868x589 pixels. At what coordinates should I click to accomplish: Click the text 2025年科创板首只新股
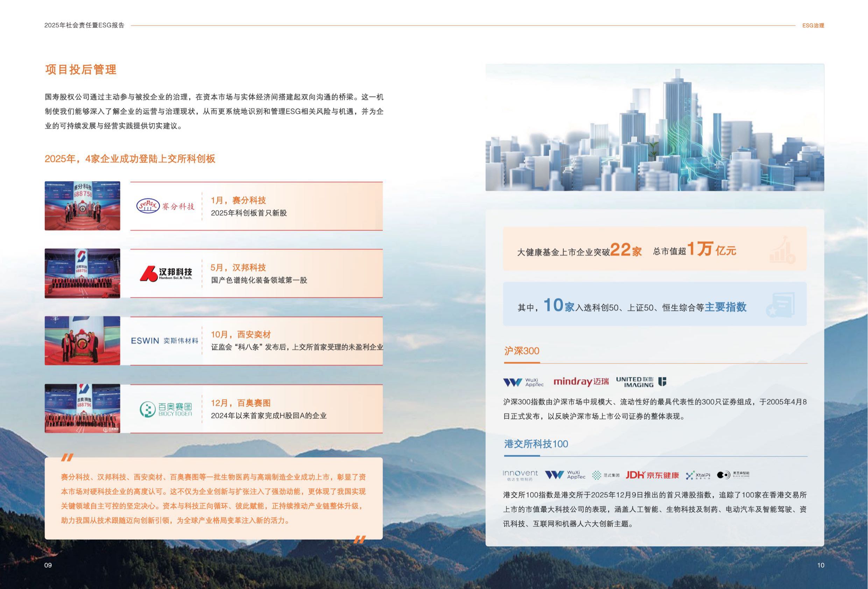tap(249, 213)
